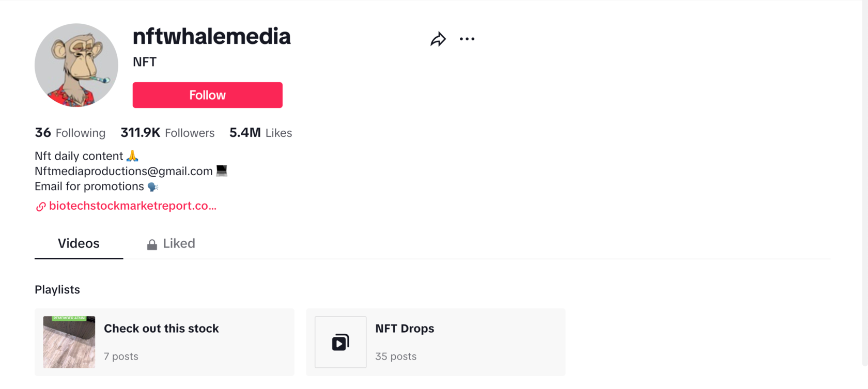
Task: Click the lock icon beside Liked
Action: click(x=152, y=244)
